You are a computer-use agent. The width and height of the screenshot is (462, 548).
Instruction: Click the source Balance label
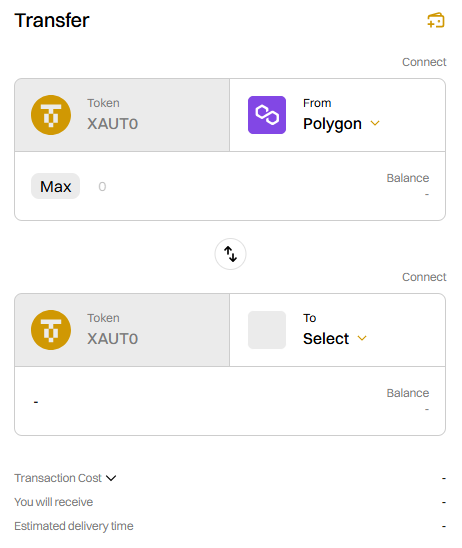[x=407, y=178]
